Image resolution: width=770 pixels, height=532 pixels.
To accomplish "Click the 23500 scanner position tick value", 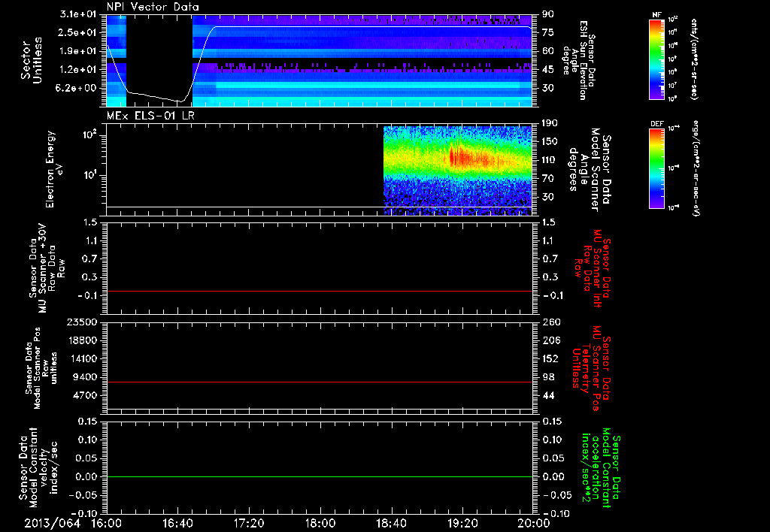I will pyautogui.click(x=83, y=322).
